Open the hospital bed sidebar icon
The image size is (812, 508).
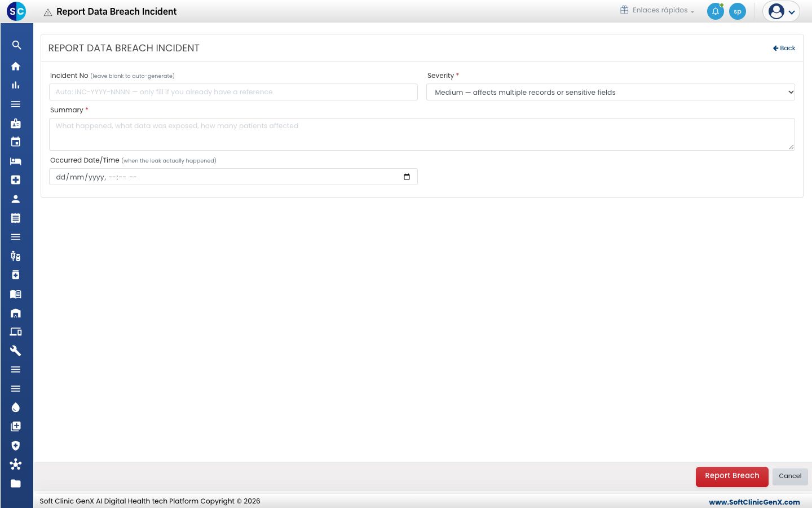point(16,161)
